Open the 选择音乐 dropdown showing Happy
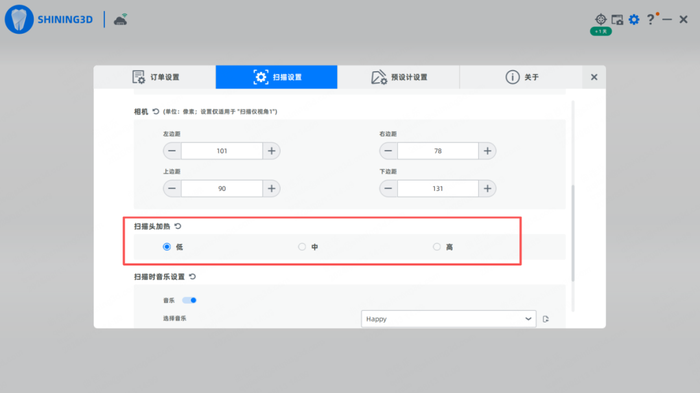Viewport: 700px width, 393px height. click(448, 319)
